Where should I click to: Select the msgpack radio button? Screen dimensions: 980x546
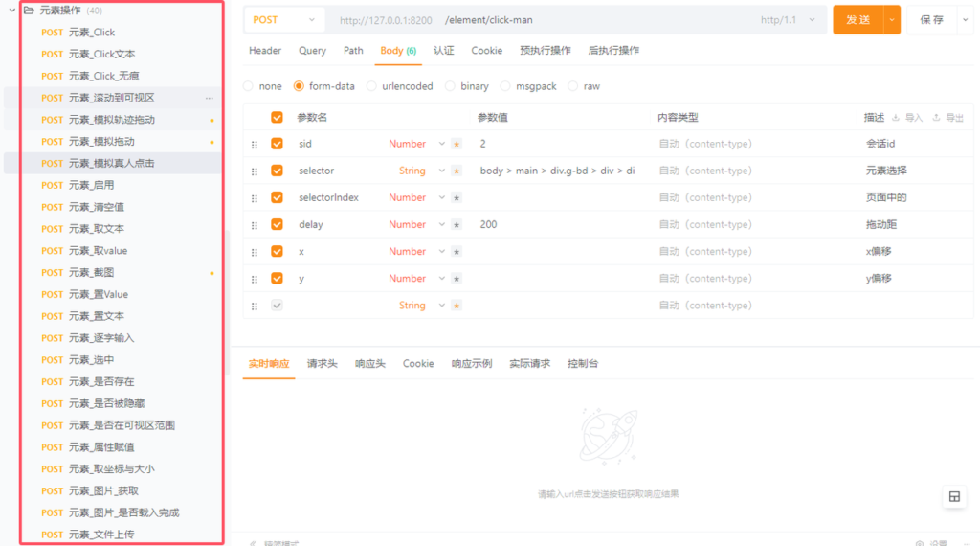click(x=505, y=86)
